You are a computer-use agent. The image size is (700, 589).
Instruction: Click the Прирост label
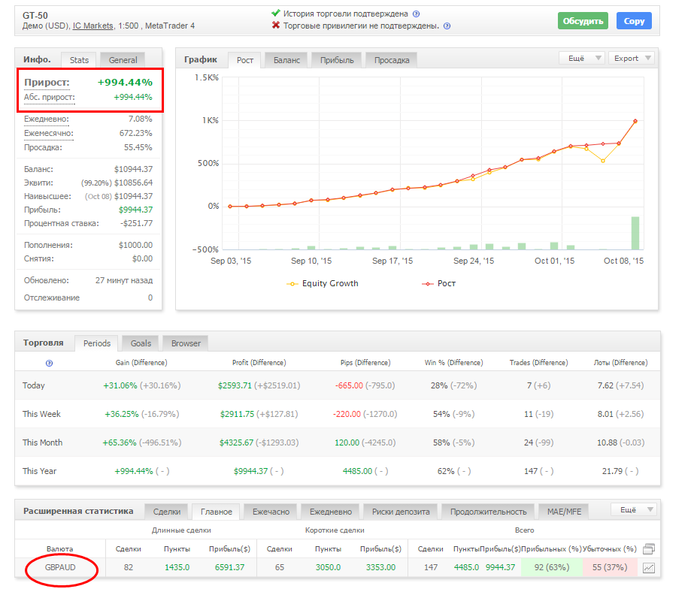tap(47, 82)
